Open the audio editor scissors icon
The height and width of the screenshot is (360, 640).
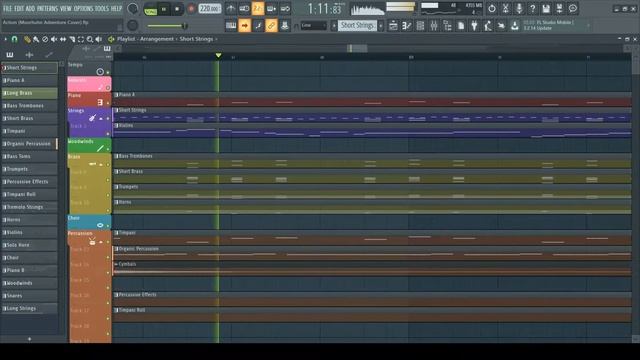[505, 9]
